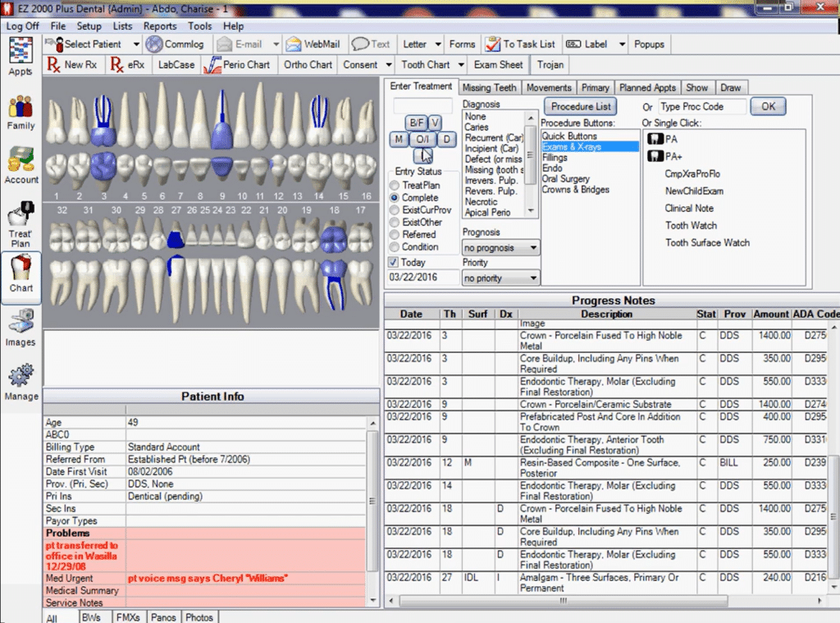Click the 03/22/2016 date field
840x623 pixels.
coord(422,277)
